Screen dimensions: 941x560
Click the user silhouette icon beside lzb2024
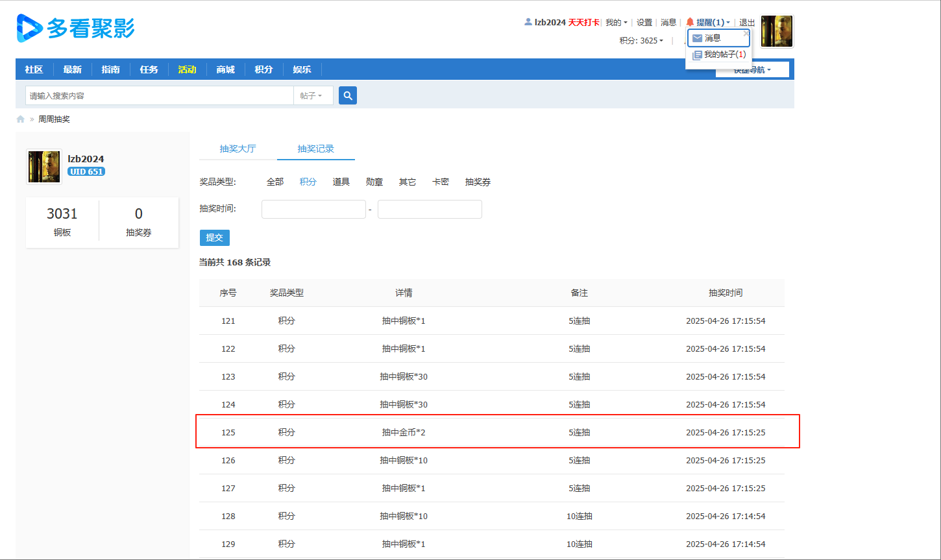528,21
